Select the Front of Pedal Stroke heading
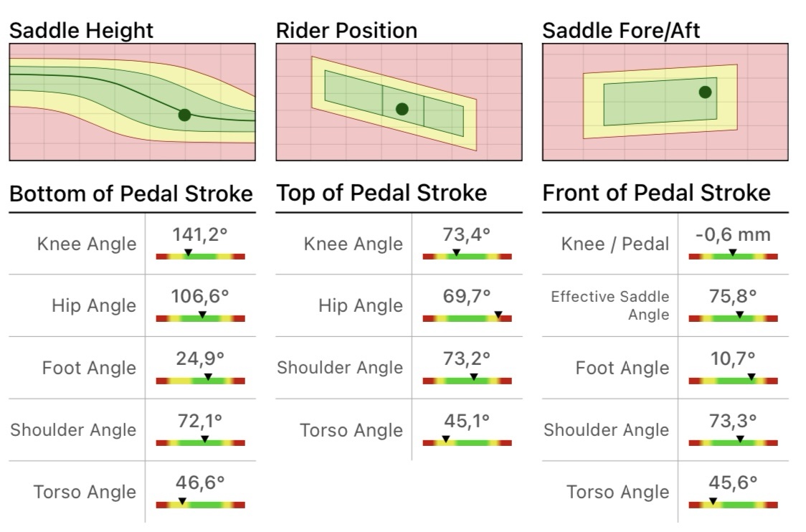 657,193
